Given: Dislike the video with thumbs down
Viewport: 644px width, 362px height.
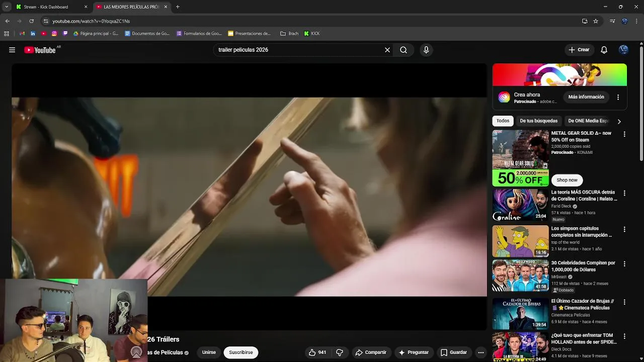Looking at the screenshot, I should [340, 352].
